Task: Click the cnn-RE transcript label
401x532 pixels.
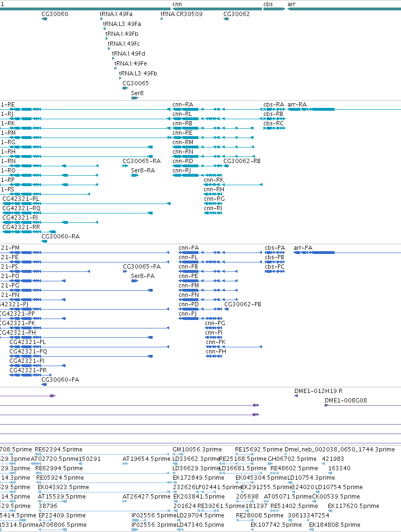Action: pyautogui.click(x=182, y=133)
